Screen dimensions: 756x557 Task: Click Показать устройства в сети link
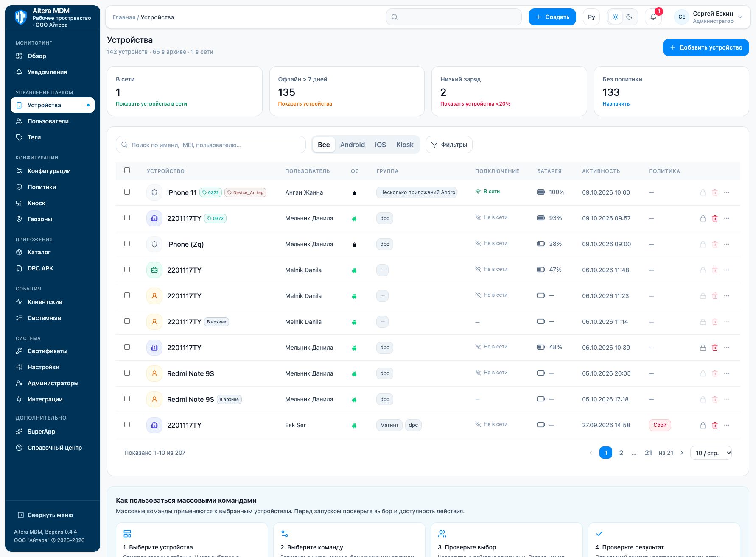click(x=151, y=104)
